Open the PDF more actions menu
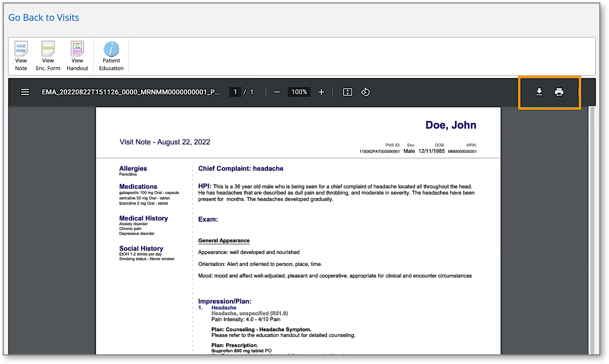 click(578, 92)
